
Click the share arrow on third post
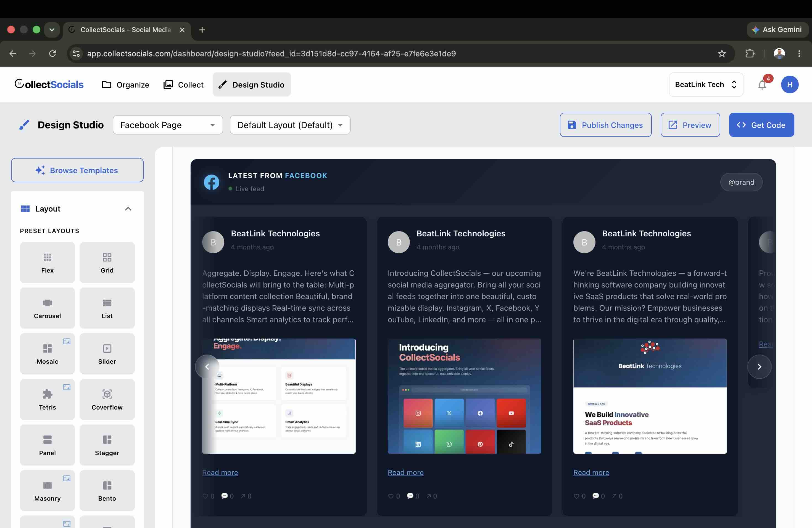coord(614,496)
